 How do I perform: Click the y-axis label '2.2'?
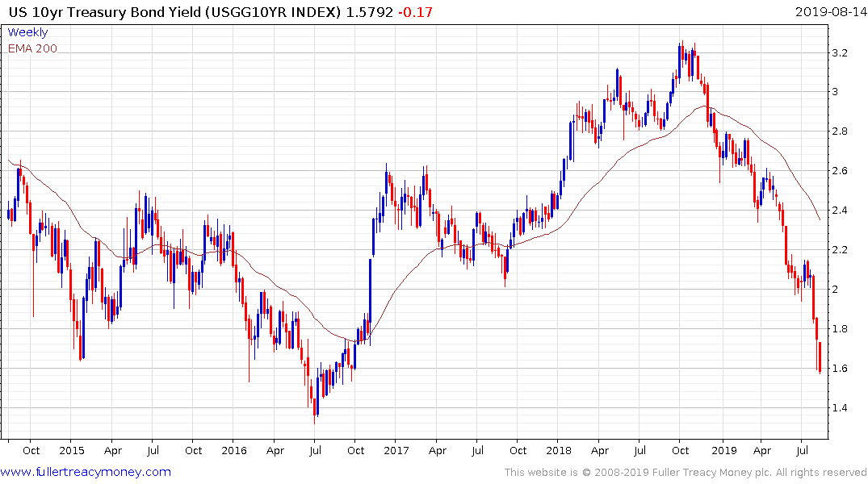(x=840, y=250)
